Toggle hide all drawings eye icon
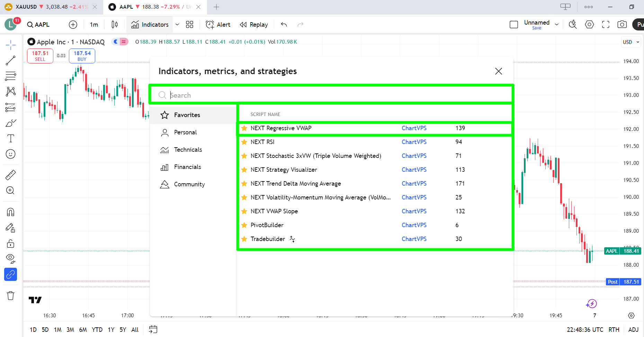This screenshot has width=644, height=337. pyautogui.click(x=11, y=258)
